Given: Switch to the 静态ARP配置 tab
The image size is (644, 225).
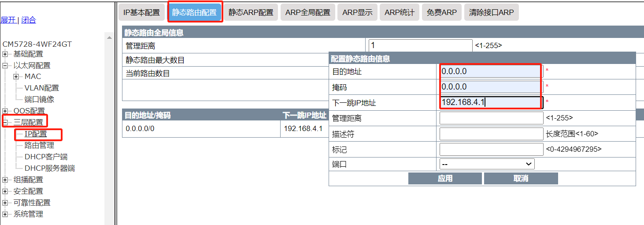Looking at the screenshot, I should 251,12.
